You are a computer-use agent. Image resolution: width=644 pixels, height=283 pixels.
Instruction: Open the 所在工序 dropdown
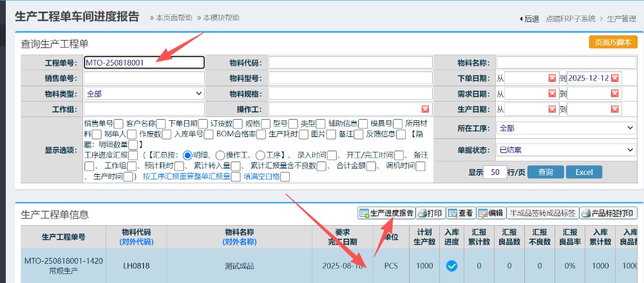(565, 128)
